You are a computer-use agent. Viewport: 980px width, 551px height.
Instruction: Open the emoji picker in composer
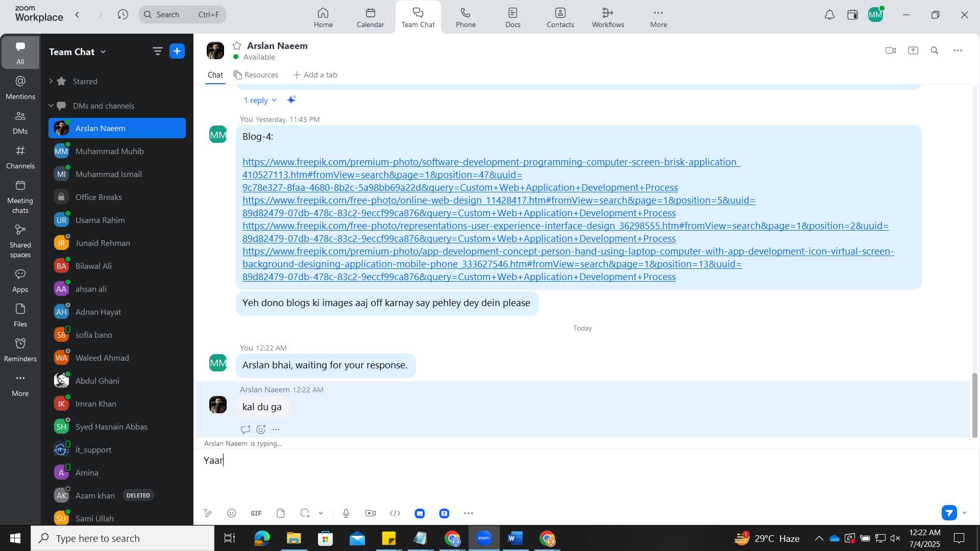click(x=232, y=513)
